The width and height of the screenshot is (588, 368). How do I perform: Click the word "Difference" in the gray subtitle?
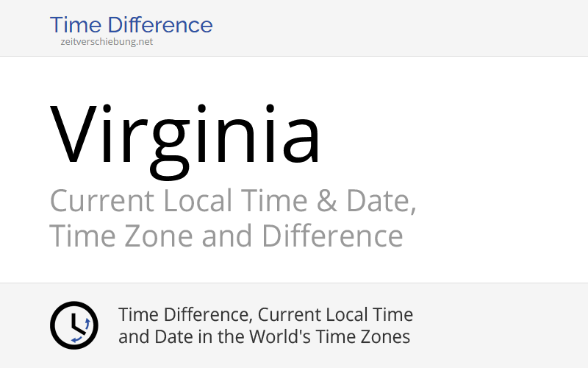[x=332, y=236]
